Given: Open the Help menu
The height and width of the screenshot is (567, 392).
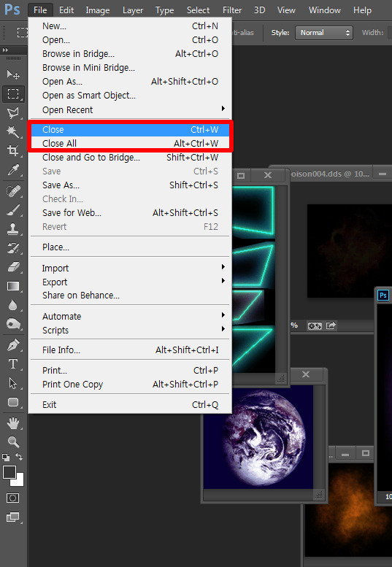Looking at the screenshot, I should (x=362, y=10).
